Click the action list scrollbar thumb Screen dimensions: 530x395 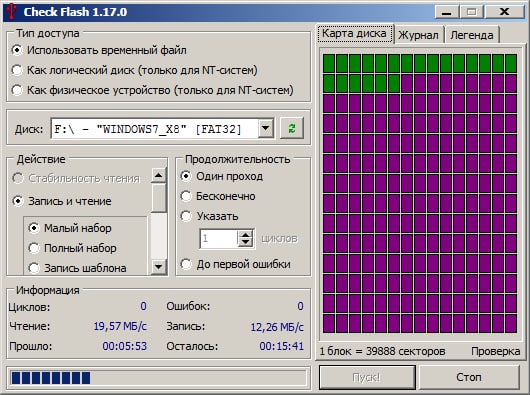(158, 198)
